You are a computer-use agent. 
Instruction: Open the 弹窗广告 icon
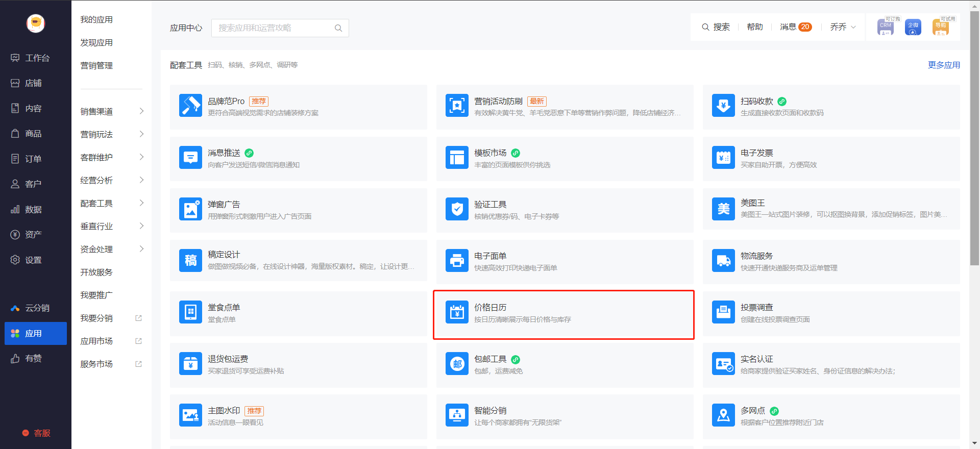[190, 209]
